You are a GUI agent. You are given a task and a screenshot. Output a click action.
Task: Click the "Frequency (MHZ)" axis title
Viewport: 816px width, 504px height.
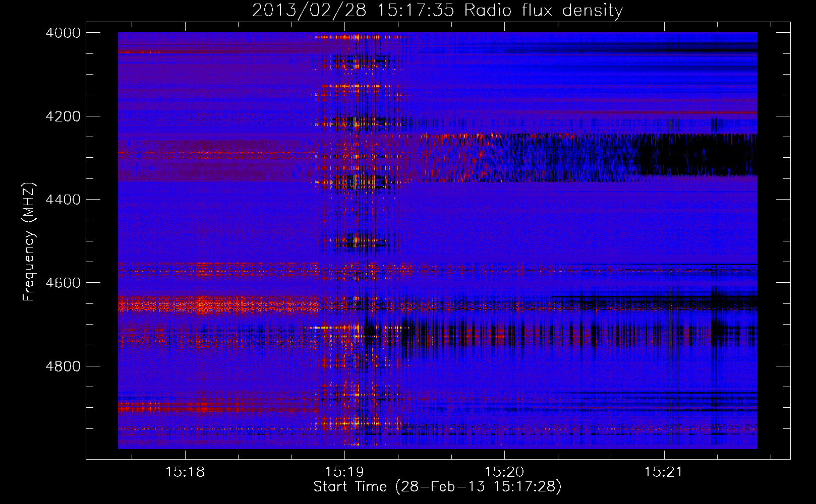point(29,242)
